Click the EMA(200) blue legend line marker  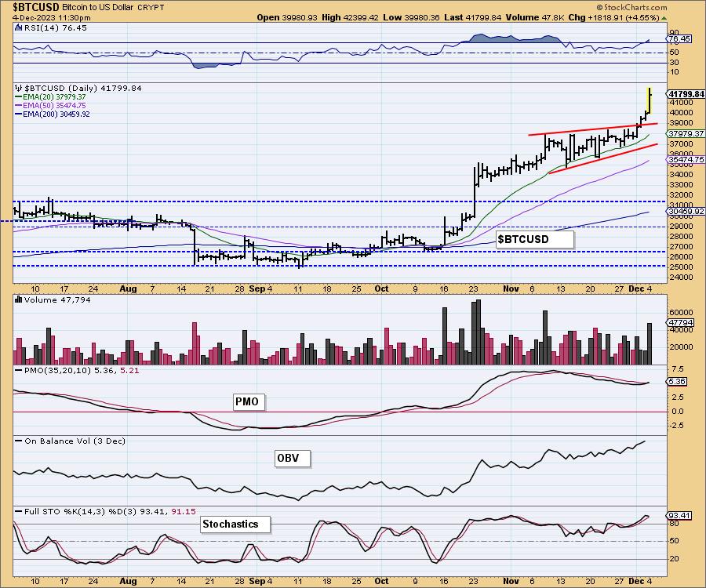[19, 114]
